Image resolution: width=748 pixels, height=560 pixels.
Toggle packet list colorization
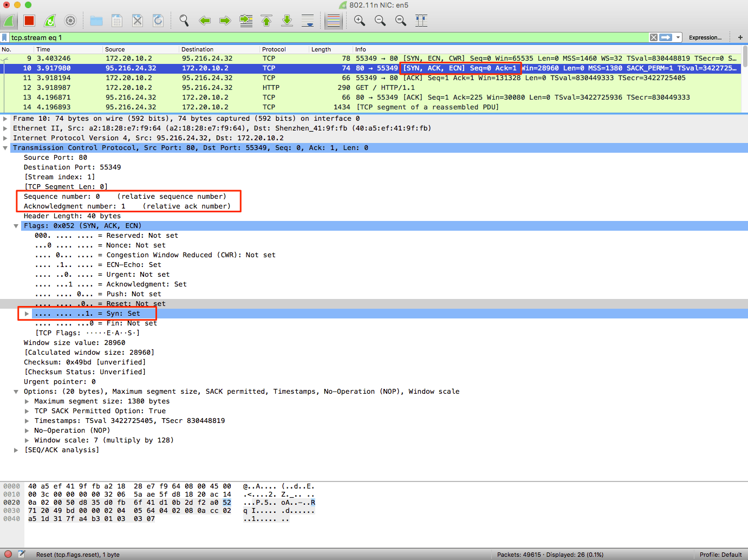click(334, 21)
